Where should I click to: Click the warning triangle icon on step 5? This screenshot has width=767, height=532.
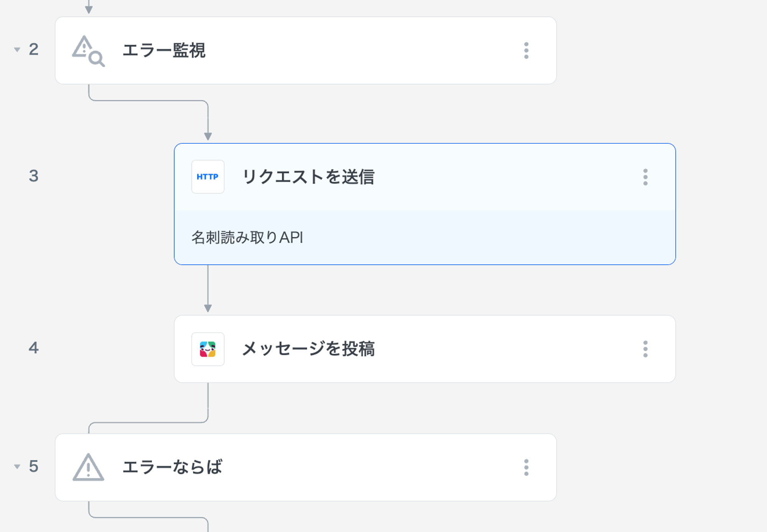pos(88,467)
